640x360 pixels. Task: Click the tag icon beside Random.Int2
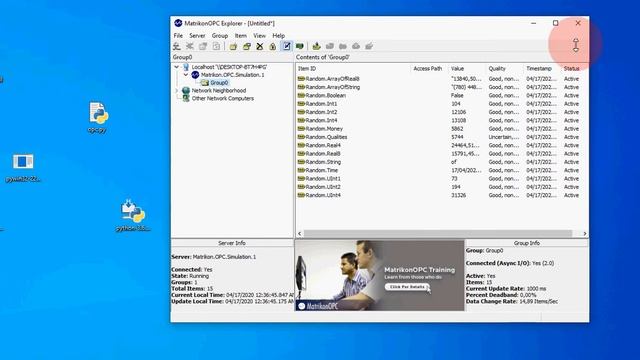coord(301,112)
